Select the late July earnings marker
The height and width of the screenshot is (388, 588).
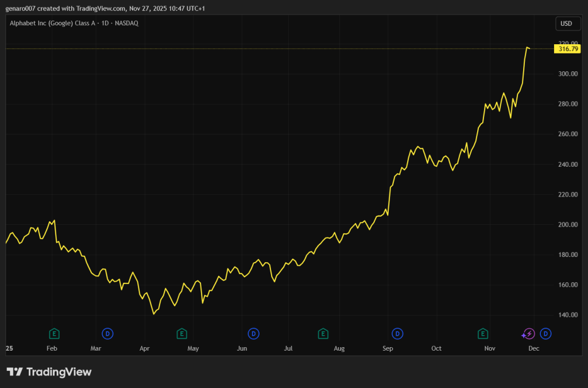pos(323,333)
